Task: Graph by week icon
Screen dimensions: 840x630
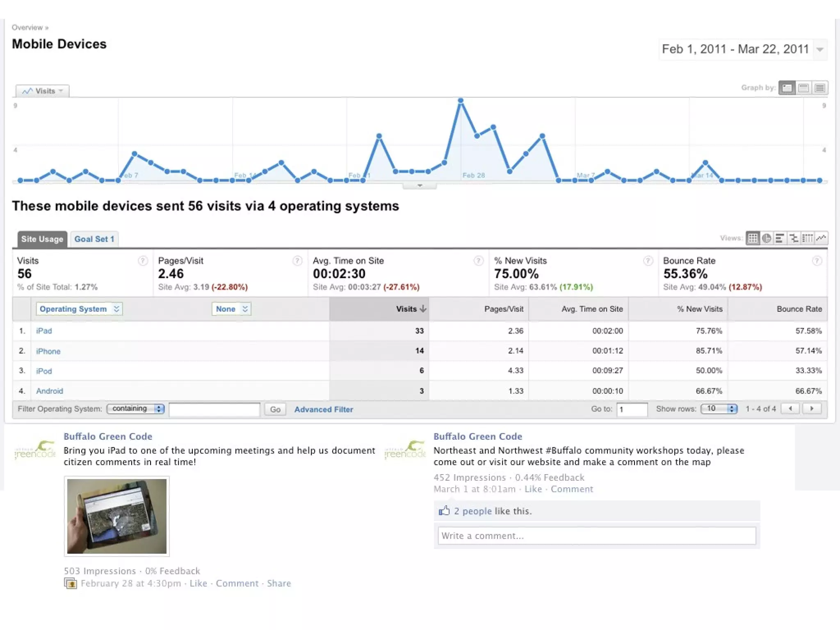Action: click(803, 88)
